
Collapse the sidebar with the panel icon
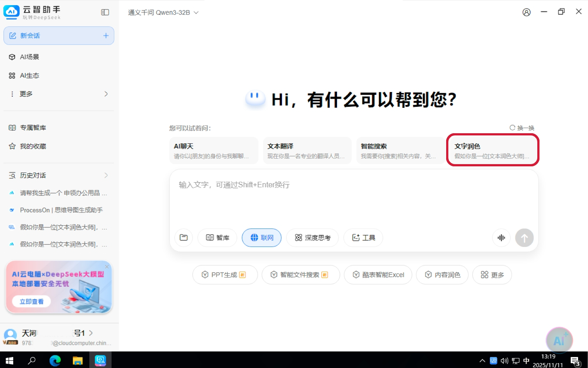105,13
